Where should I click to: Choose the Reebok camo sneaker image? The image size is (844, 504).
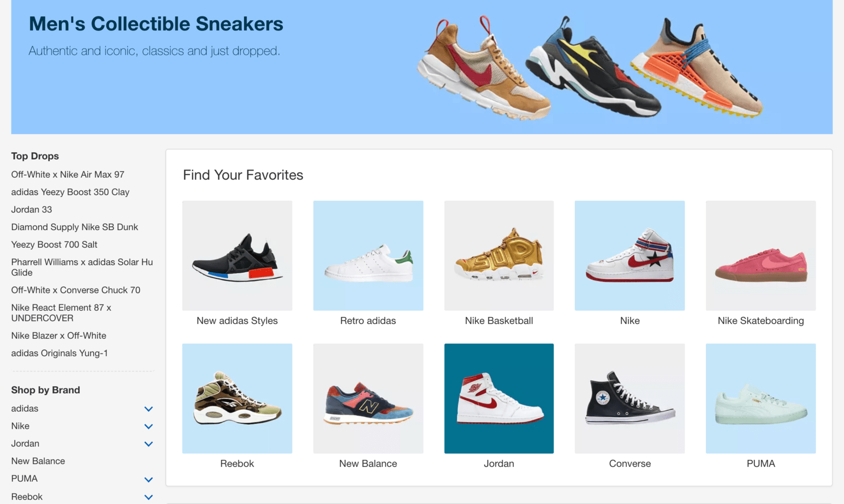point(237,398)
